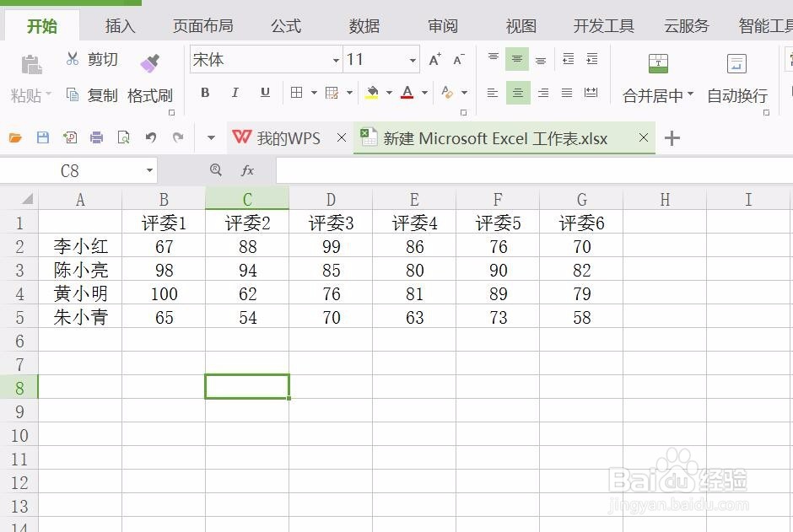This screenshot has height=532, width=793.
Task: Enable underline formatting
Action: 263,93
